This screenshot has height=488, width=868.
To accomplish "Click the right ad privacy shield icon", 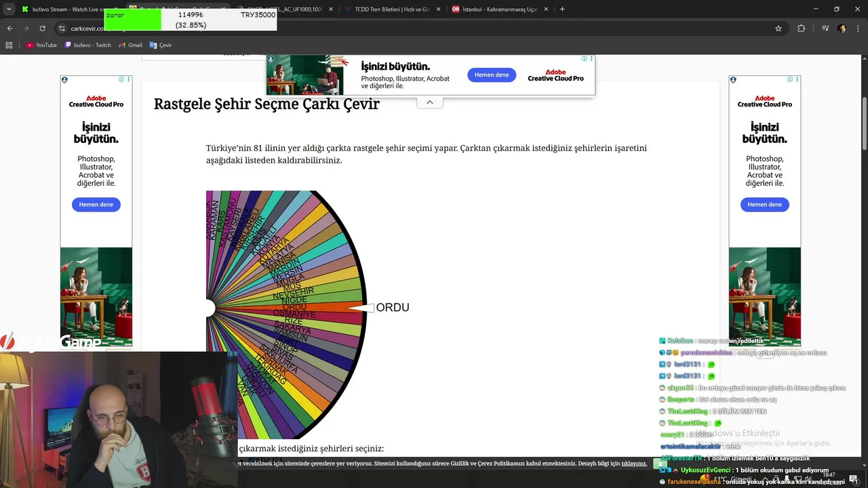I will coord(733,80).
